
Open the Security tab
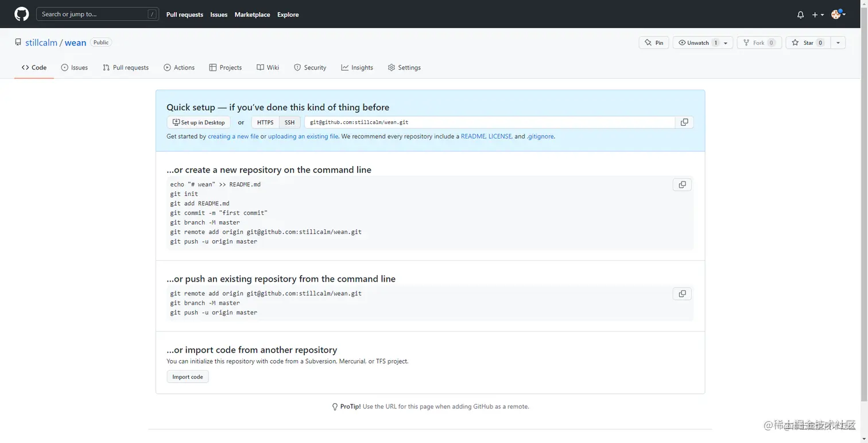310,67
